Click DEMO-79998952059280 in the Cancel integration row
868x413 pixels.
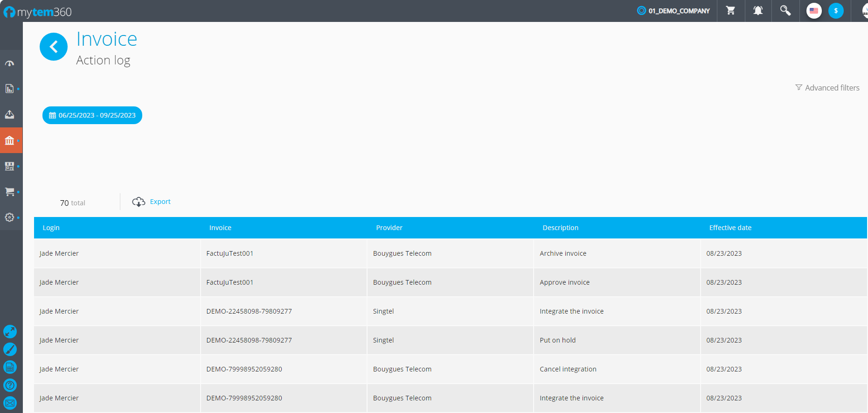[244, 369]
